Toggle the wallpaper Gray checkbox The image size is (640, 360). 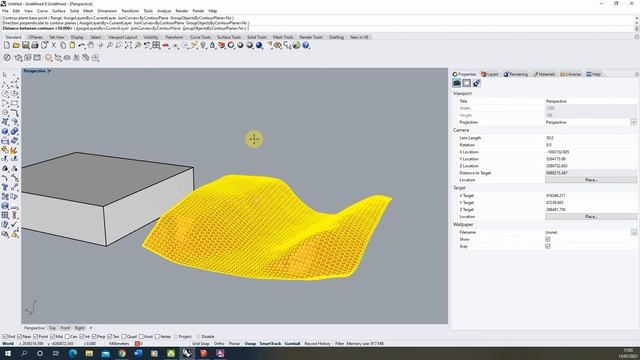point(548,246)
